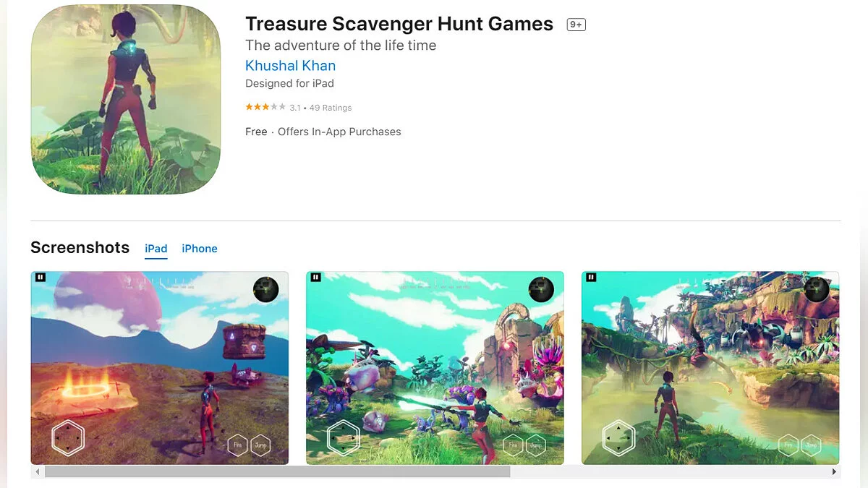The image size is (868, 488).
Task: Click the pause icon on first screenshot
Action: (x=41, y=277)
